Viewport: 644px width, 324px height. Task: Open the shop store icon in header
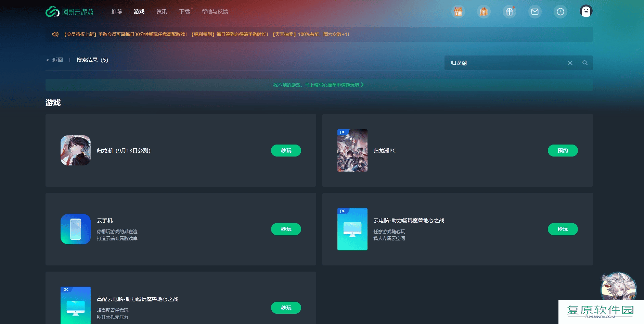[x=458, y=12]
